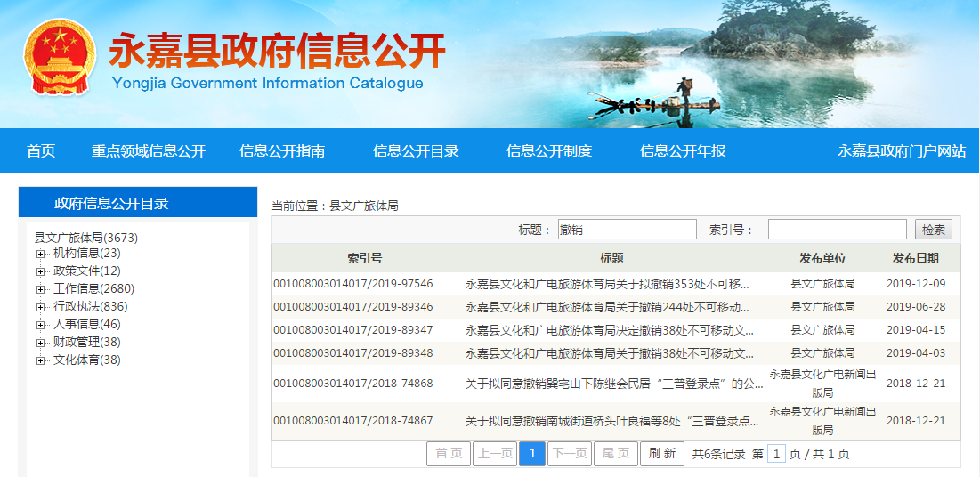980x477 pixels.
Task: Expand the 行政执法 tree node
Action: point(40,307)
